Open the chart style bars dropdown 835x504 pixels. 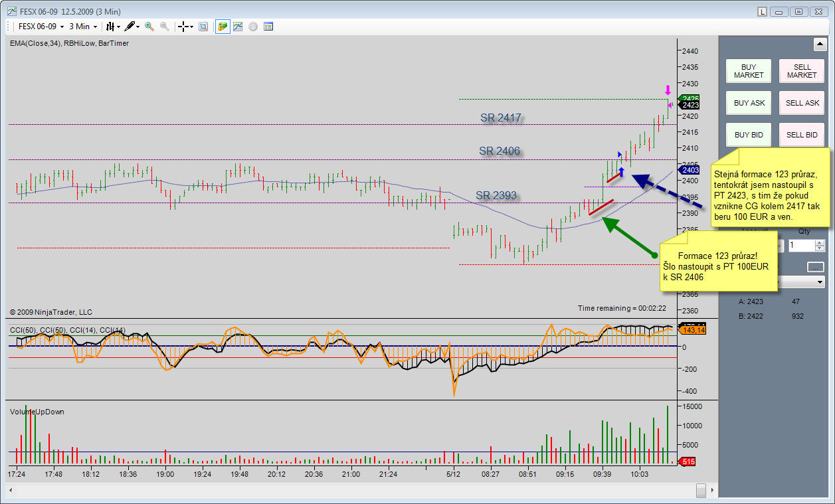[112, 27]
